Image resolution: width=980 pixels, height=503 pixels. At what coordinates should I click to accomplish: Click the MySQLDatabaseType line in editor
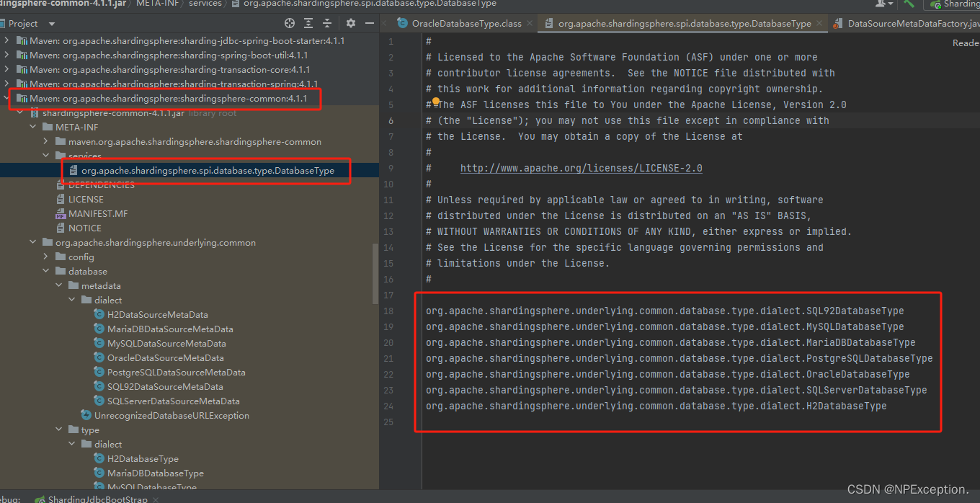[x=664, y=326]
